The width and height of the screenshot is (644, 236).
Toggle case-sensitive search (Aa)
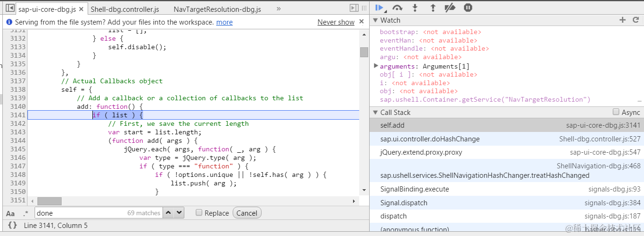tap(10, 213)
